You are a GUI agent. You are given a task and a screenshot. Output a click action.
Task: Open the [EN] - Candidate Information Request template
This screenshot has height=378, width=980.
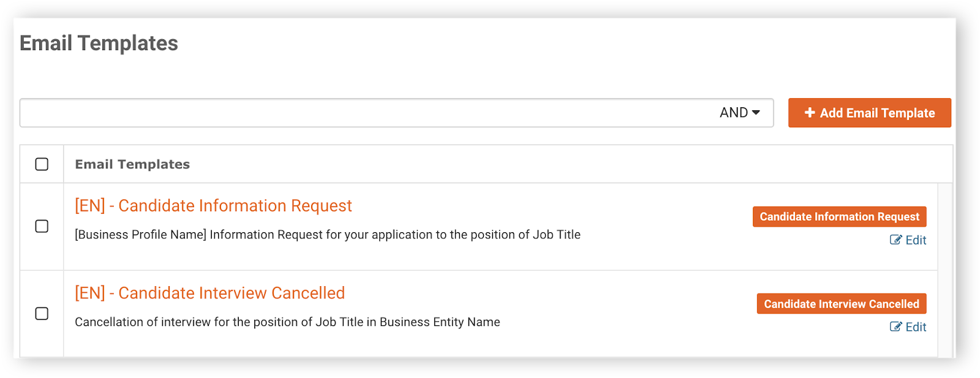tap(213, 206)
